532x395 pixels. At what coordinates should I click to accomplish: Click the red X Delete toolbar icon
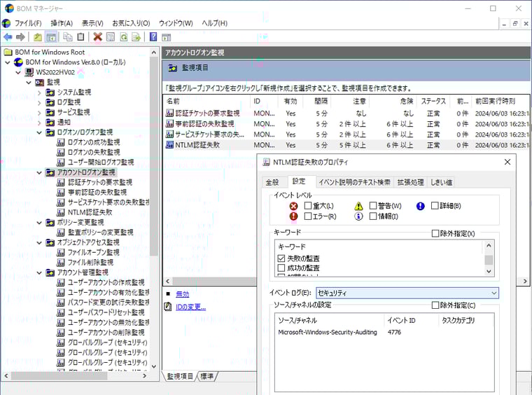coord(98,36)
